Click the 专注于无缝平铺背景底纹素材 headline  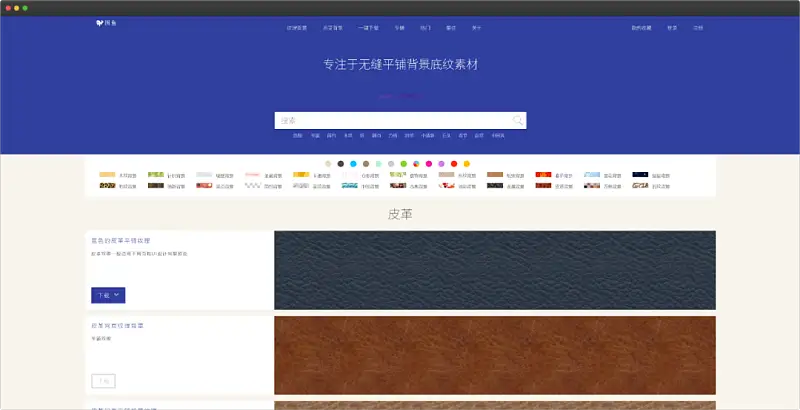(401, 65)
